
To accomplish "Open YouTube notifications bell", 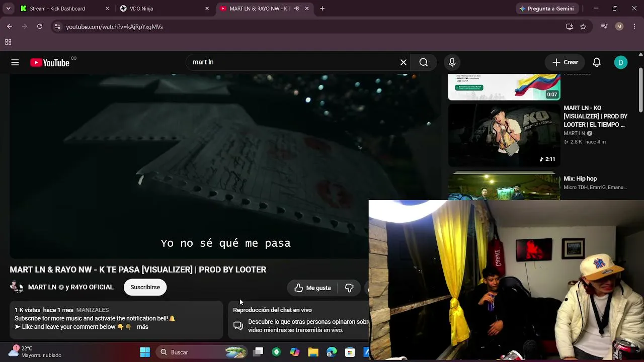I will tap(597, 62).
